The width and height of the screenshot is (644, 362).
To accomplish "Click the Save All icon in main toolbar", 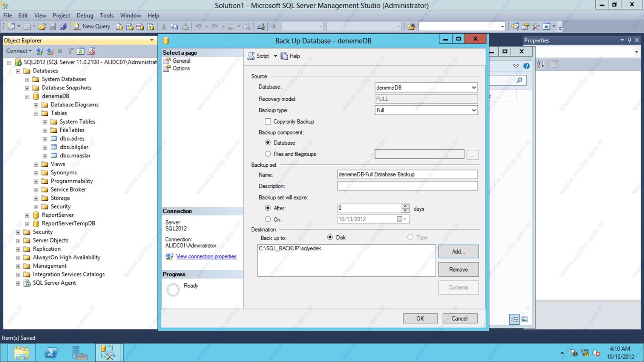I will 63,26.
